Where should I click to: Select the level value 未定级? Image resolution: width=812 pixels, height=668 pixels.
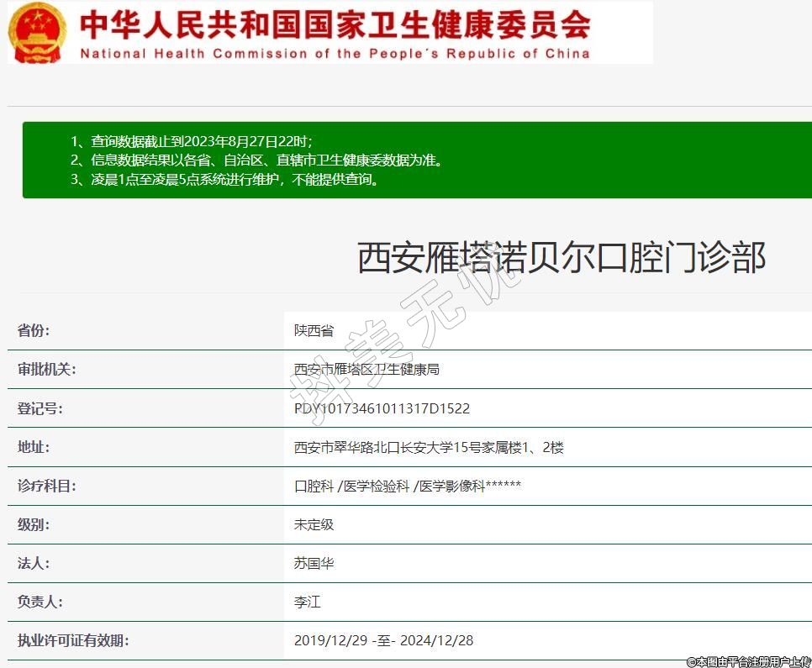(x=314, y=524)
